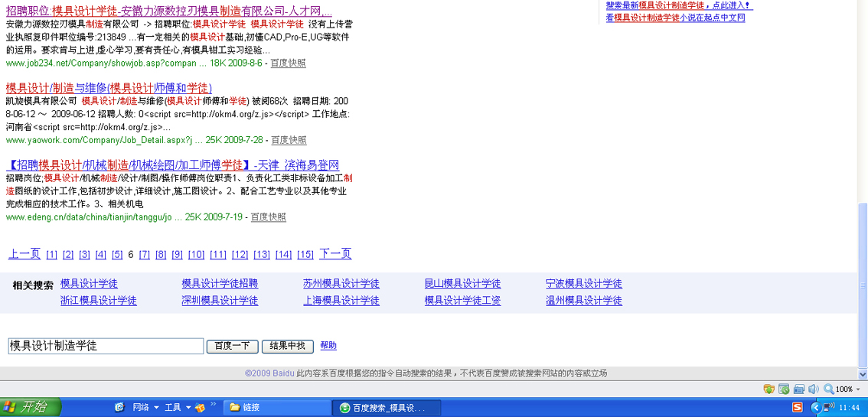Go to results page [8]

(161, 254)
